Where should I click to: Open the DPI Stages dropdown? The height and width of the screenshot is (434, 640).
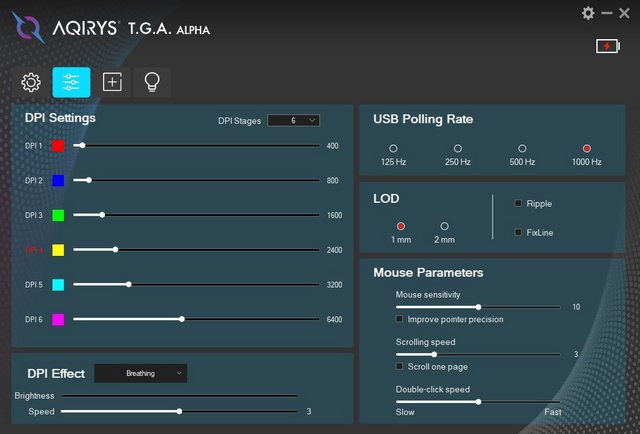point(293,120)
